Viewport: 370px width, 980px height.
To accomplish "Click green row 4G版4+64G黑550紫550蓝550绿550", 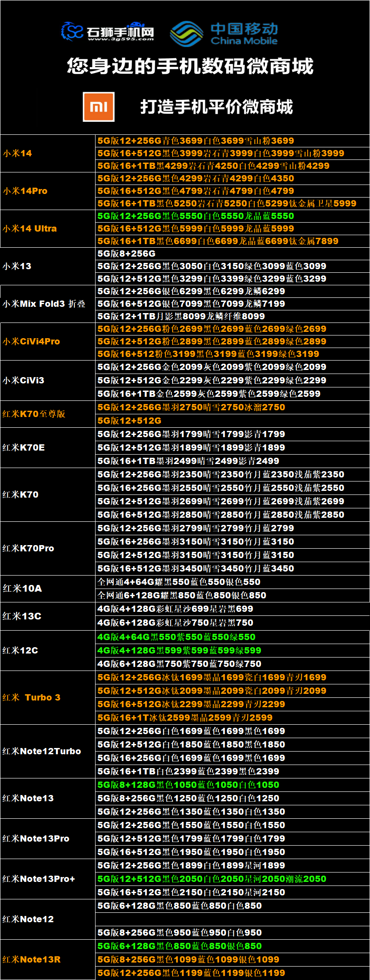I will [232, 637].
